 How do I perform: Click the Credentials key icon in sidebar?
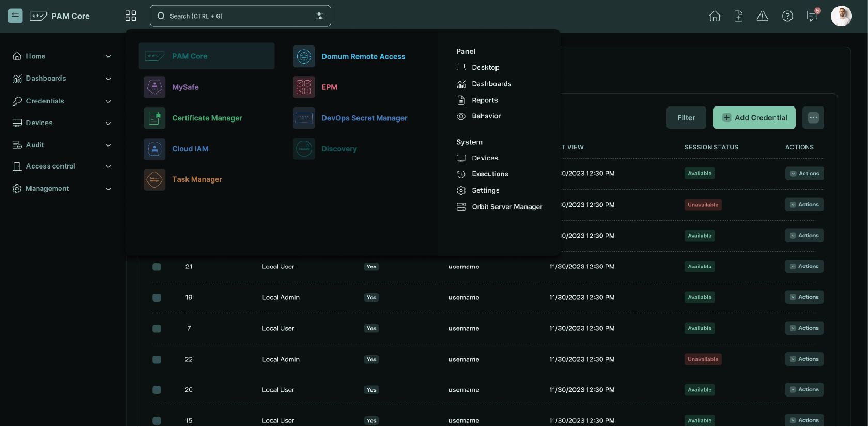click(x=17, y=101)
